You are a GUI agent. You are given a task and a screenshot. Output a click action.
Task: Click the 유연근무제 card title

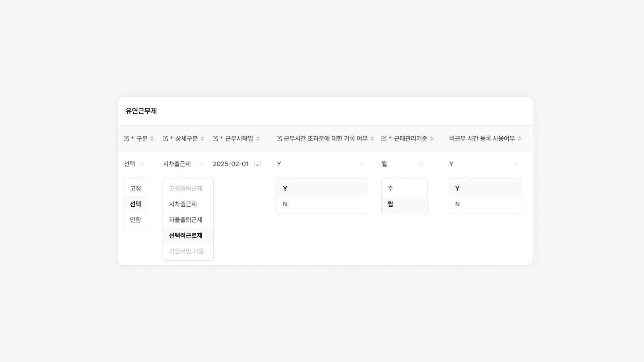click(141, 111)
